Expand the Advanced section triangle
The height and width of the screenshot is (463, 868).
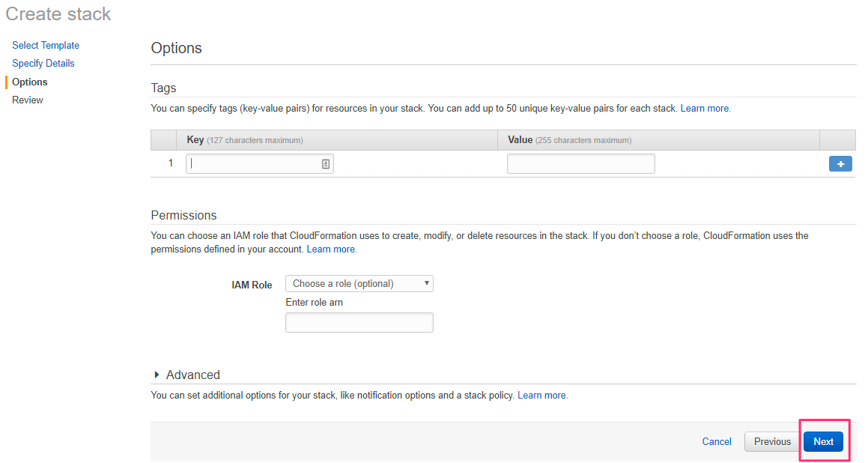[157, 375]
